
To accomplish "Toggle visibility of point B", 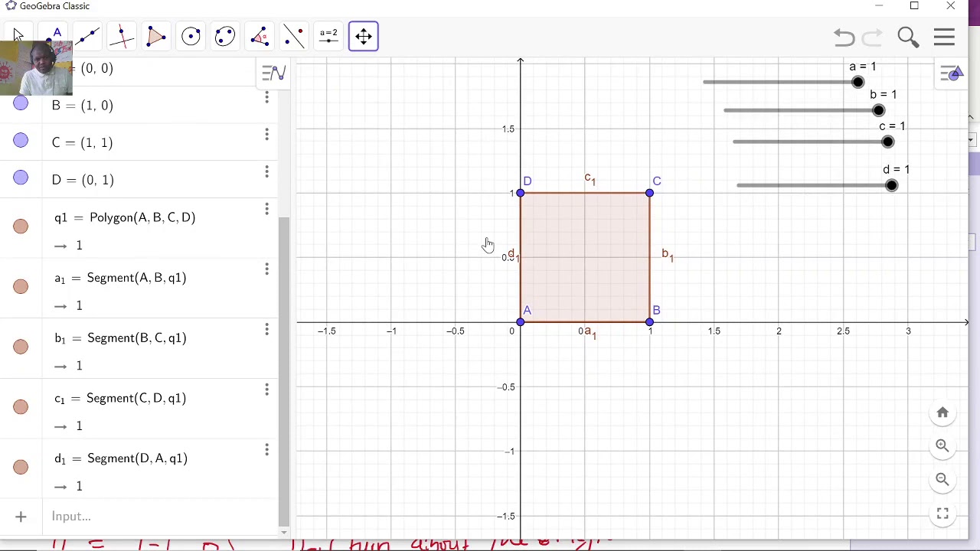I will pyautogui.click(x=21, y=103).
